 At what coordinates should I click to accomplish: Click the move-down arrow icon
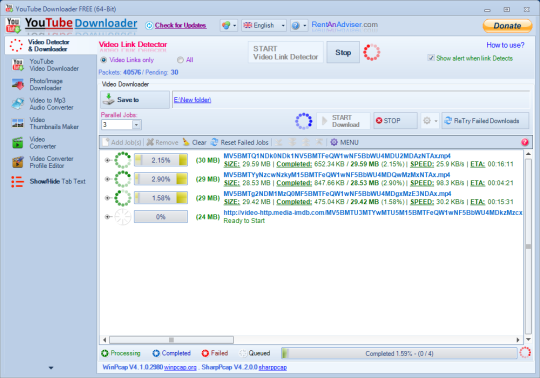pos(292,142)
